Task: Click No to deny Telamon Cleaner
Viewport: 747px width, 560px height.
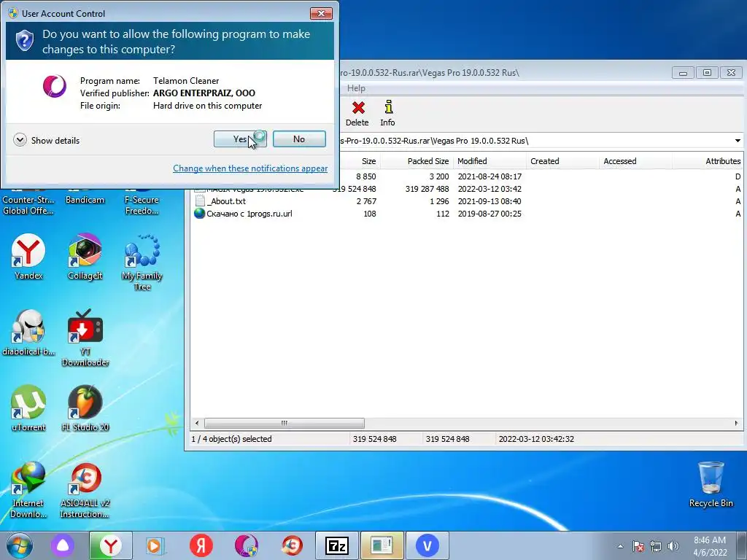Action: (x=299, y=139)
